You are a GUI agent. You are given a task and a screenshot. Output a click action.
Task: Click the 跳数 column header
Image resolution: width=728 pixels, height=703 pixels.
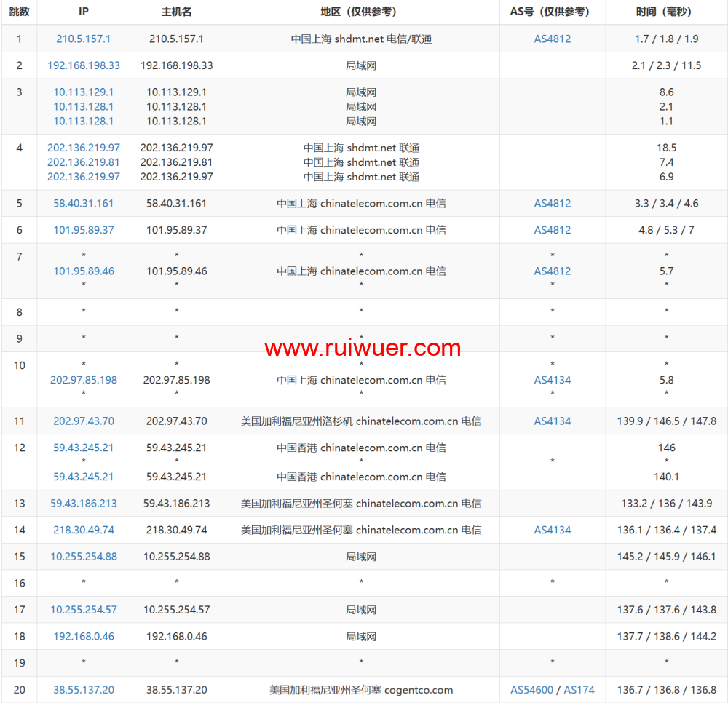[19, 12]
